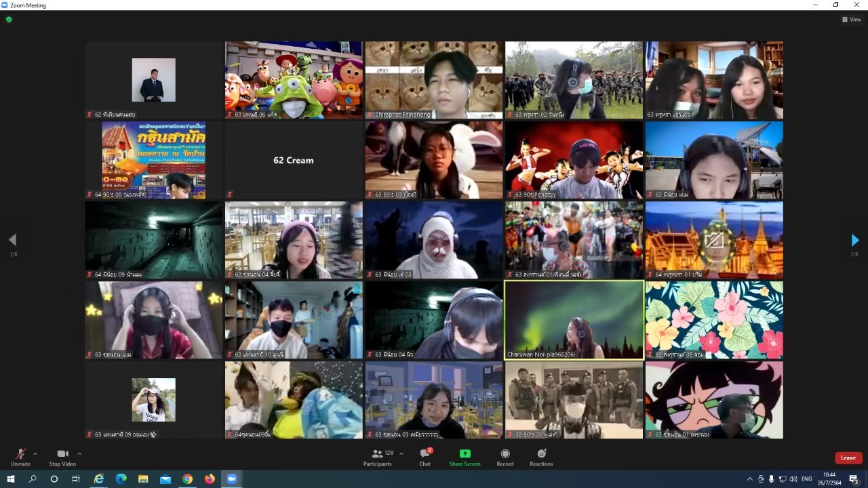This screenshot has height=488, width=868.
Task: Open Google Chrome from the taskbar
Action: click(x=187, y=479)
